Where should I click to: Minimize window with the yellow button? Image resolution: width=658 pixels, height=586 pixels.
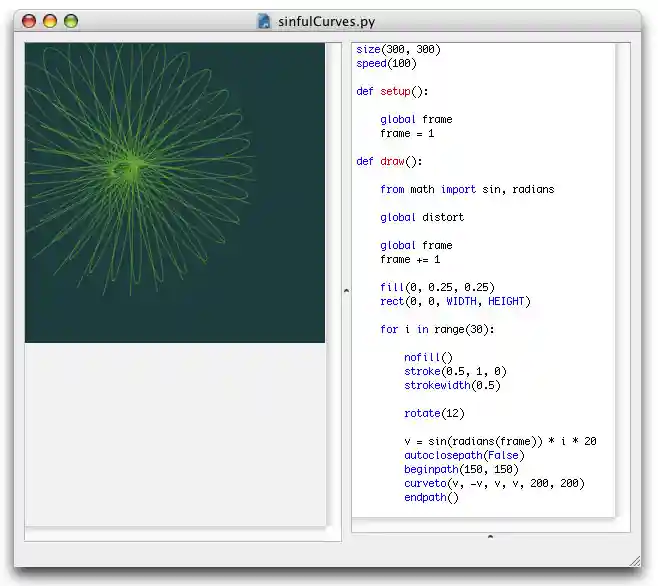(50, 21)
